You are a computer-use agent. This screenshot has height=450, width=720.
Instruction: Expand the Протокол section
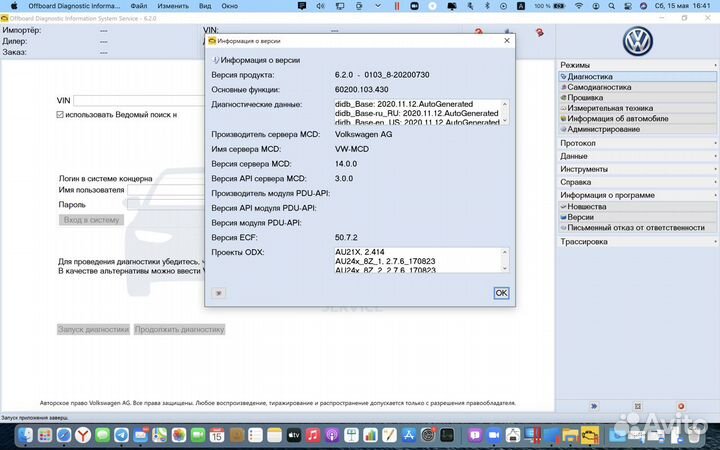click(638, 143)
